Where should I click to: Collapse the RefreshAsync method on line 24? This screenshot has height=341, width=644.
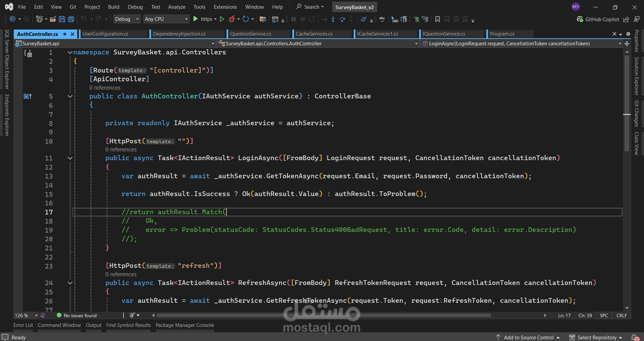click(70, 283)
